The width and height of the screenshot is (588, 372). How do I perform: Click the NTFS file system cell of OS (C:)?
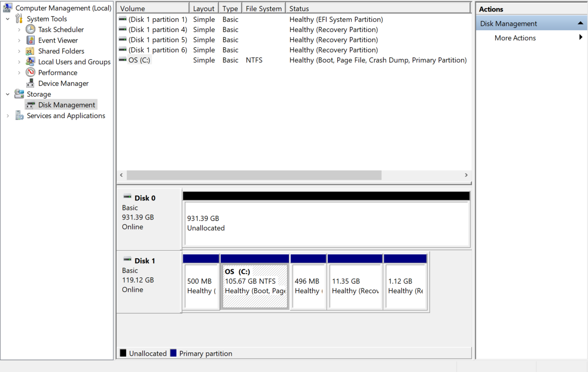(254, 60)
